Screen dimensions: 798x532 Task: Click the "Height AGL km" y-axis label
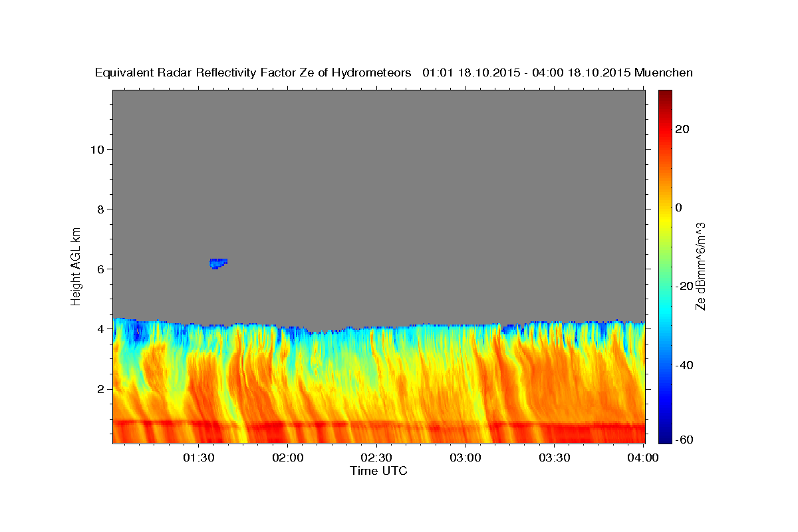[76, 265]
